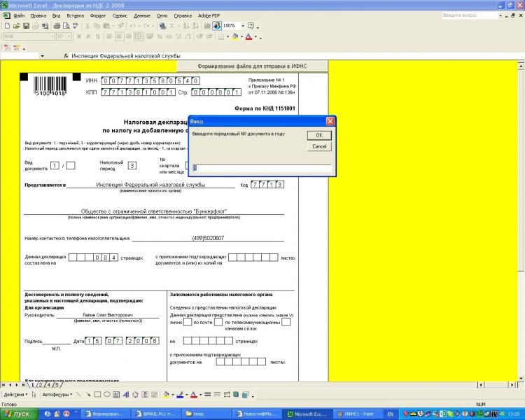The height and width of the screenshot is (420, 525).
Task: Click the Save icon in toolbar
Action: pos(25,26)
